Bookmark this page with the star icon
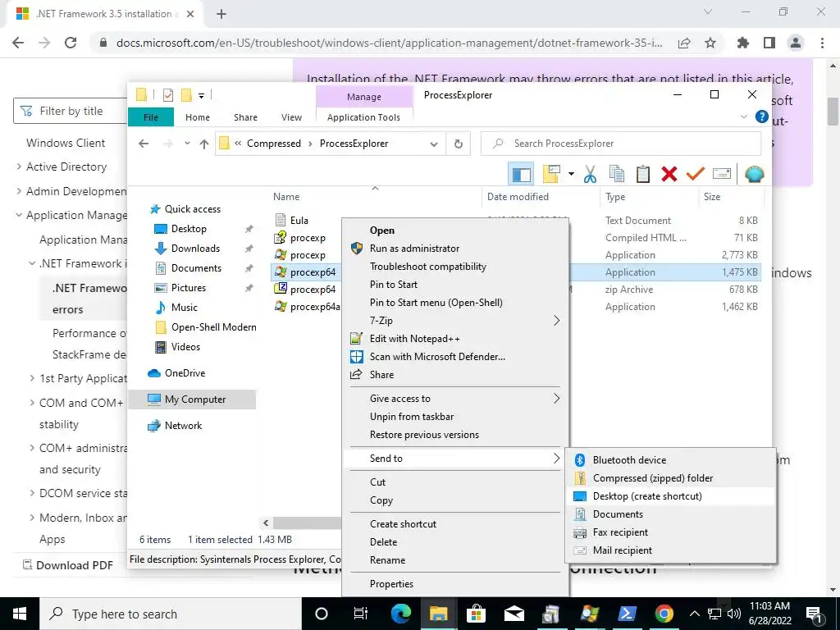Screen dimensions: 840x630 click(x=710, y=43)
